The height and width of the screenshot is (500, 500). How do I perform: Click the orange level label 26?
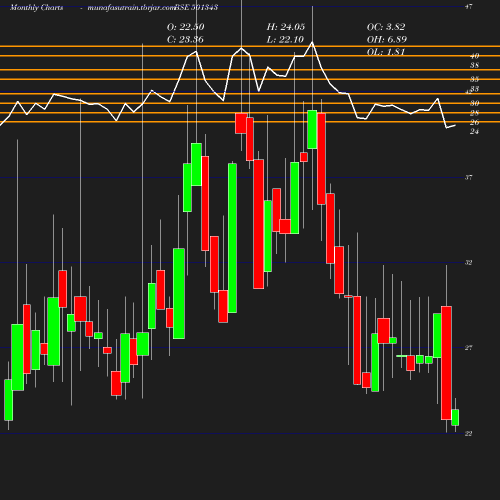click(475, 122)
